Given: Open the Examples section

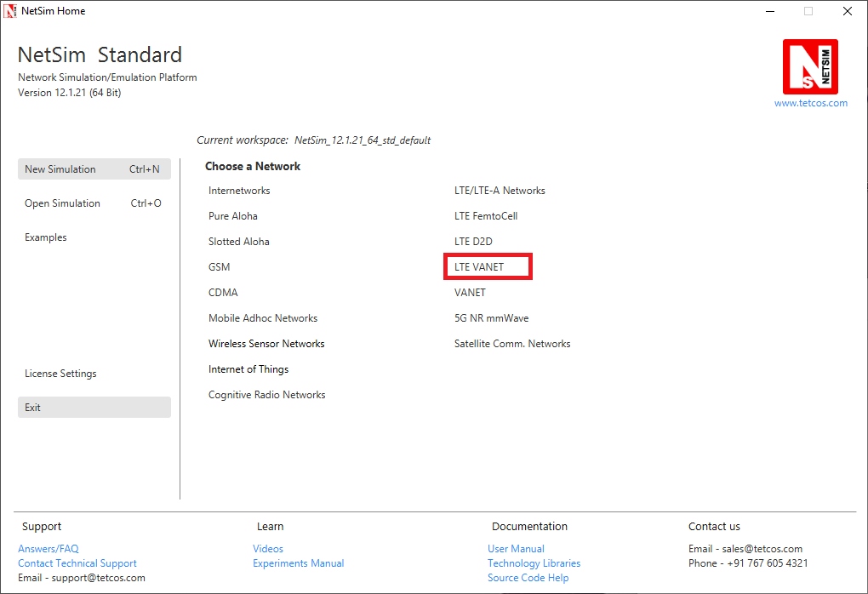Looking at the screenshot, I should (x=45, y=237).
